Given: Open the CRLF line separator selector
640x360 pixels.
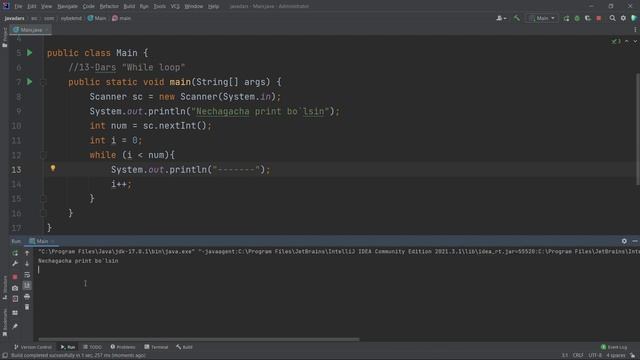Looking at the screenshot, I should coord(578,356).
